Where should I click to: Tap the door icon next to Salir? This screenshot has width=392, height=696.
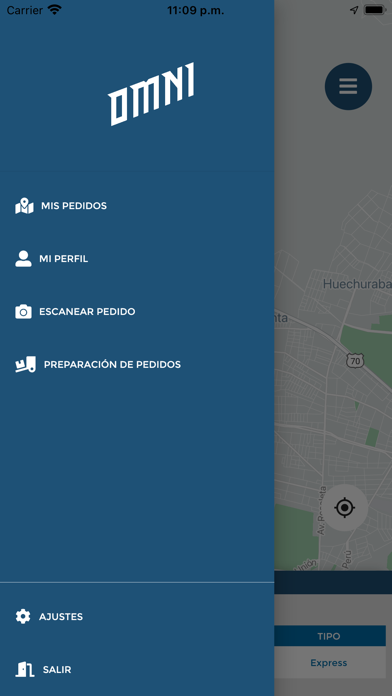25,669
